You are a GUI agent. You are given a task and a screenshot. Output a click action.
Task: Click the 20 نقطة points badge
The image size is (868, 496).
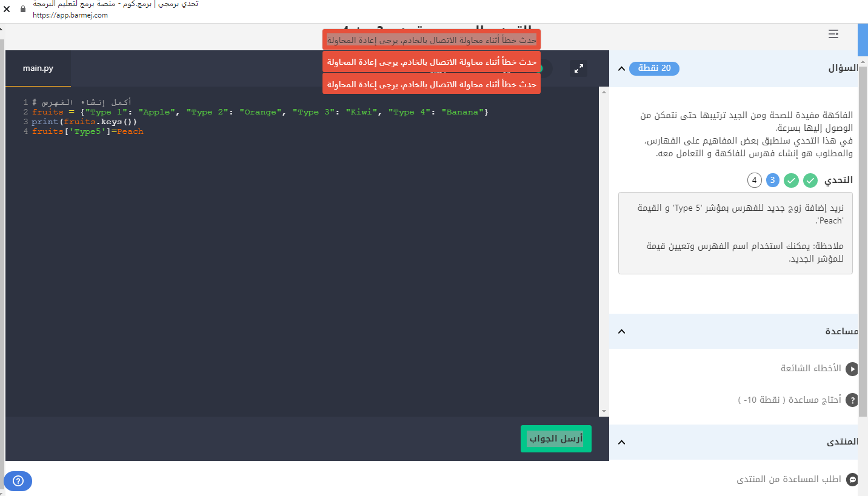tap(654, 68)
